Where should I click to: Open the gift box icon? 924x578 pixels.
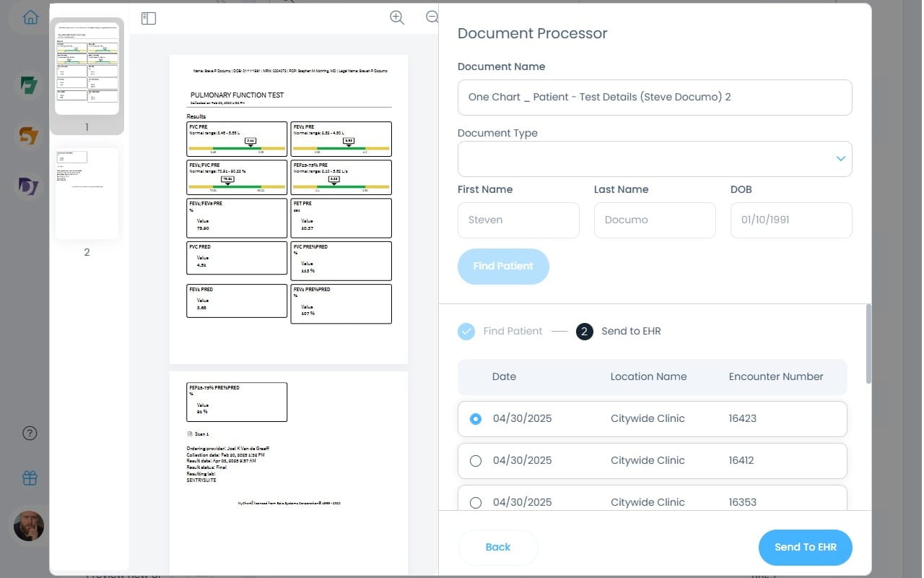tap(30, 478)
